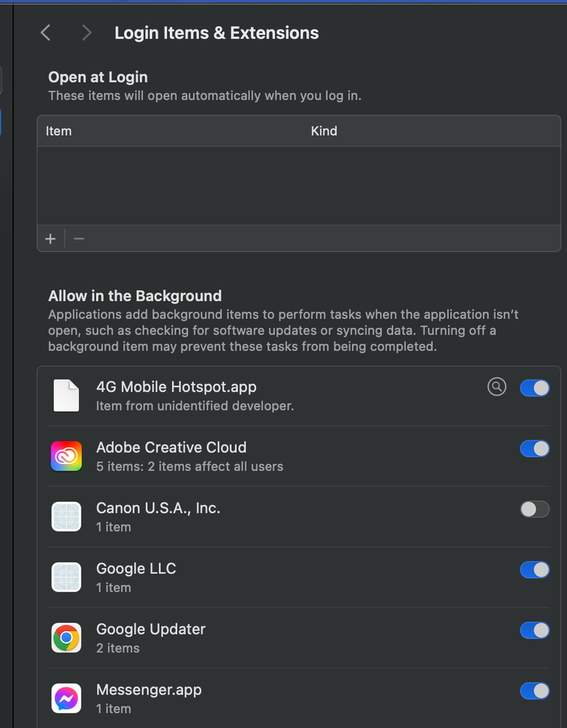Click the back navigation chevron
Viewport: 567px width, 728px height.
(x=45, y=33)
